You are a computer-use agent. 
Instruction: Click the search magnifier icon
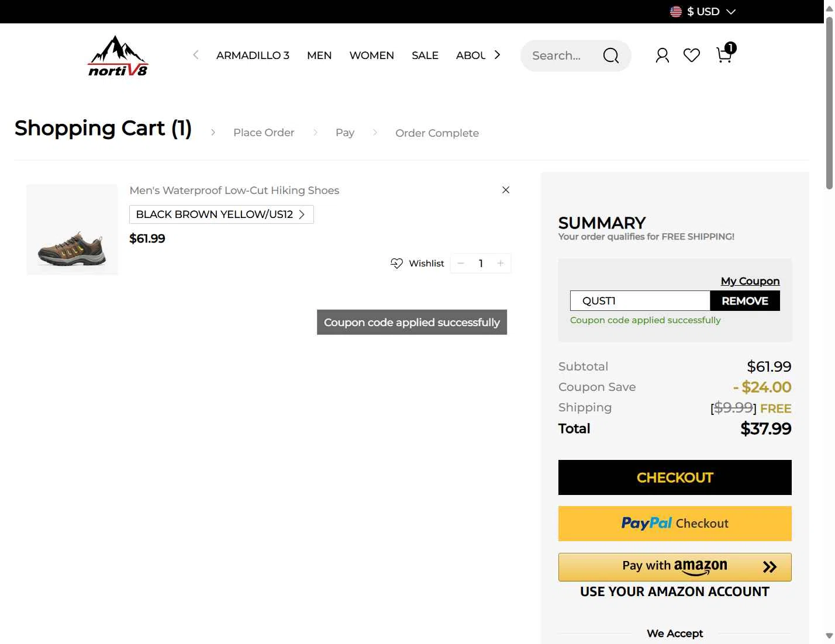click(611, 56)
